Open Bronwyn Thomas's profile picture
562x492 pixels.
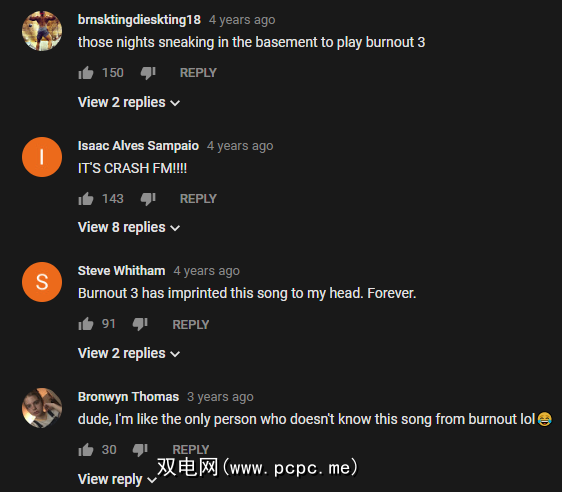coord(42,408)
